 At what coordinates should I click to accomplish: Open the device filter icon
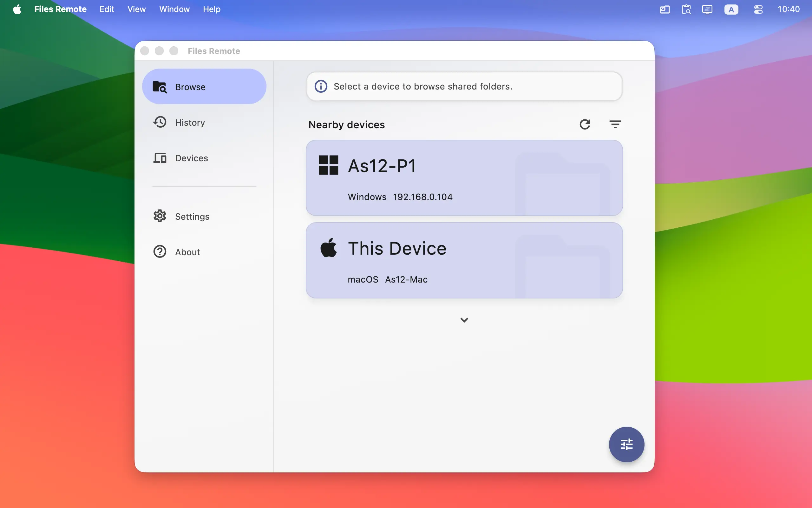pyautogui.click(x=615, y=124)
